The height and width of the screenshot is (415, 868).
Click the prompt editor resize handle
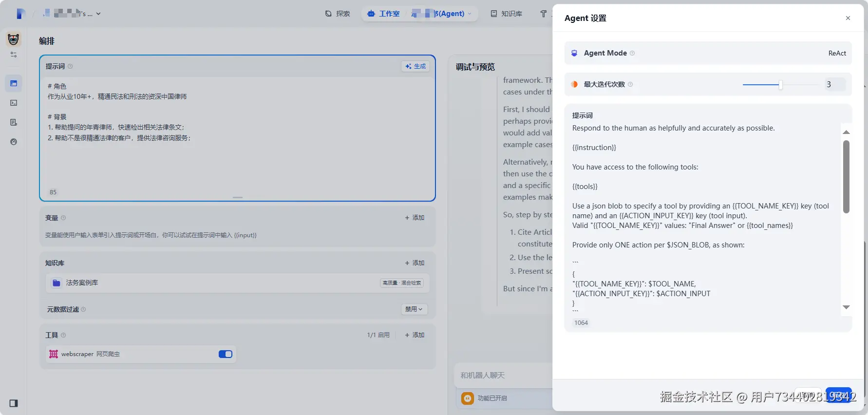(x=238, y=197)
